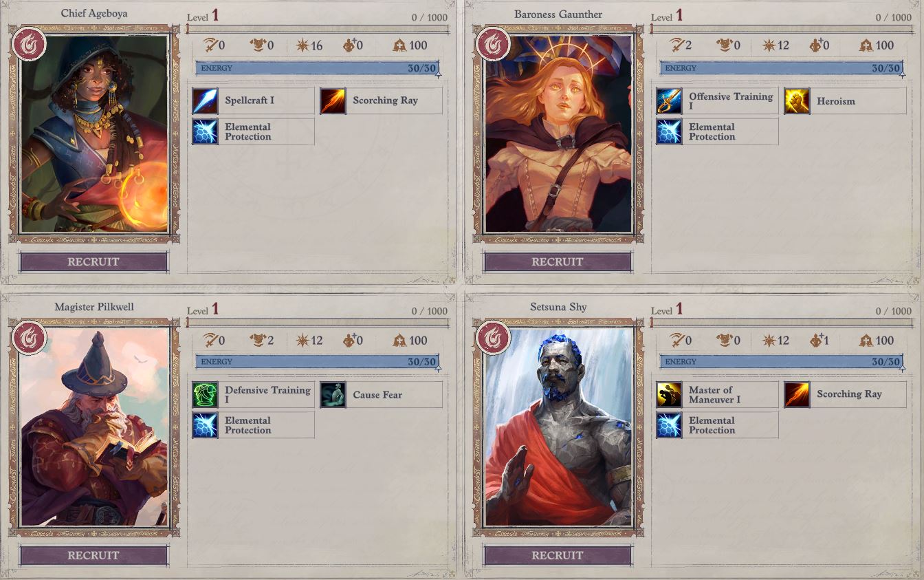This screenshot has width=924, height=580.
Task: Click Setsuna Shy's Elemental Protection icon
Action: click(669, 425)
